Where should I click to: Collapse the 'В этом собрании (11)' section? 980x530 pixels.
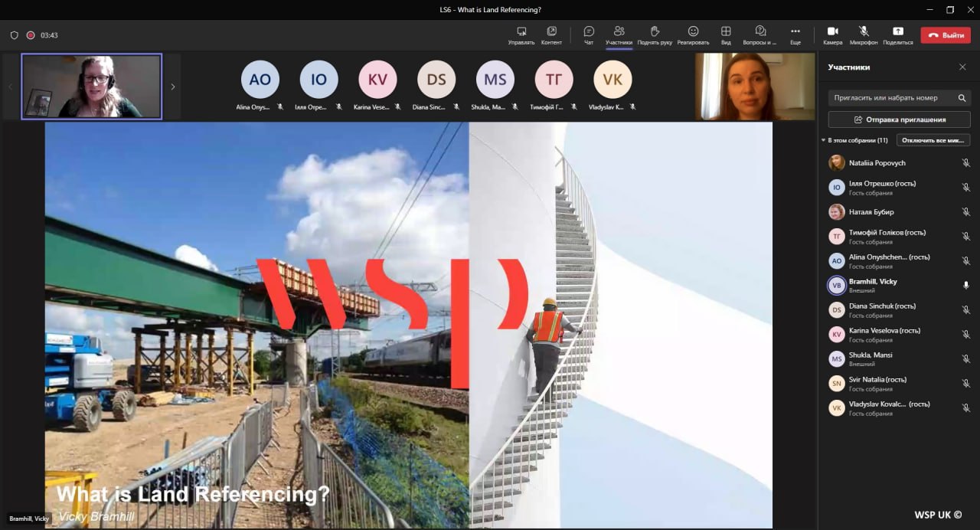point(824,141)
